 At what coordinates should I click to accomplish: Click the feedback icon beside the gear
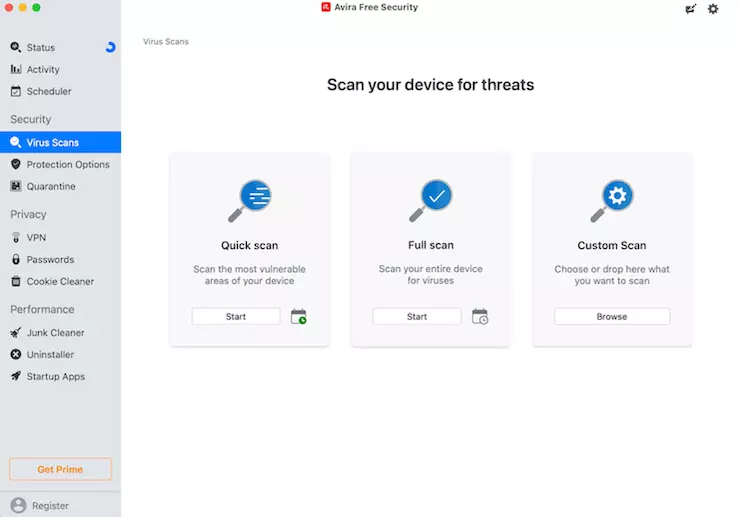[690, 8]
